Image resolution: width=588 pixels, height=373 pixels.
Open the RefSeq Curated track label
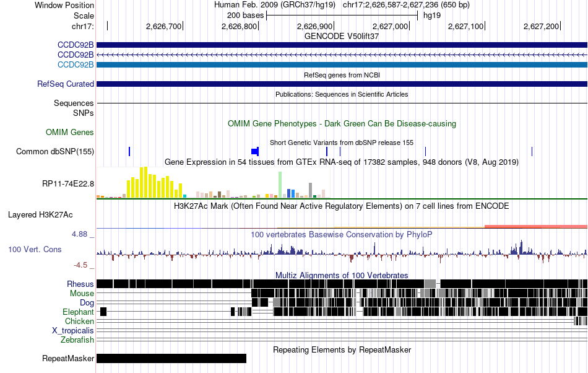[x=65, y=84]
